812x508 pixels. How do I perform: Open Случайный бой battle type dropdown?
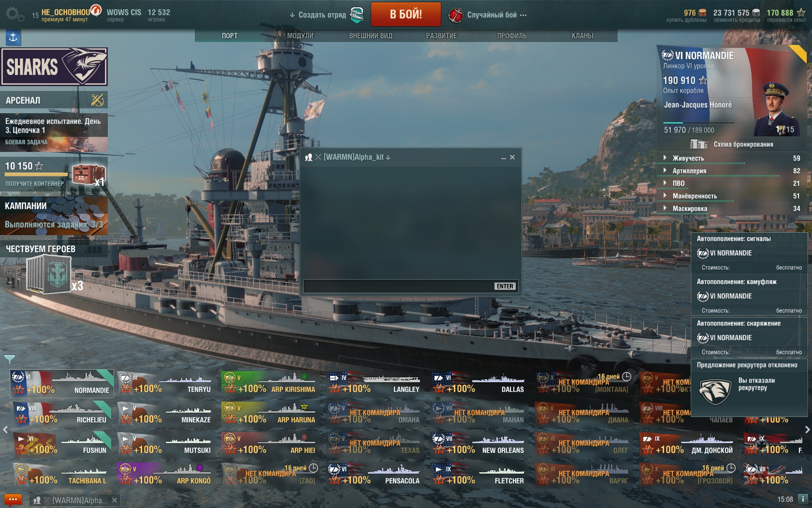[x=488, y=15]
